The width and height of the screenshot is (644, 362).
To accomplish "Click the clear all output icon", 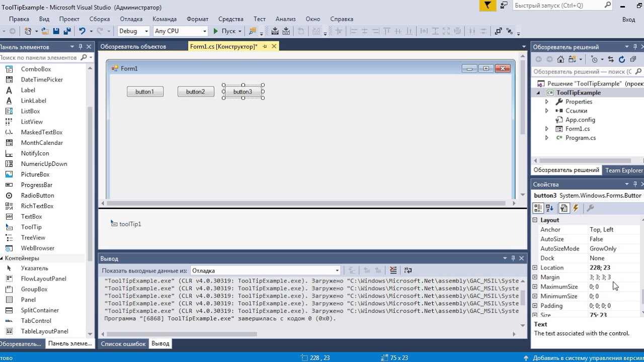I will click(393, 270).
